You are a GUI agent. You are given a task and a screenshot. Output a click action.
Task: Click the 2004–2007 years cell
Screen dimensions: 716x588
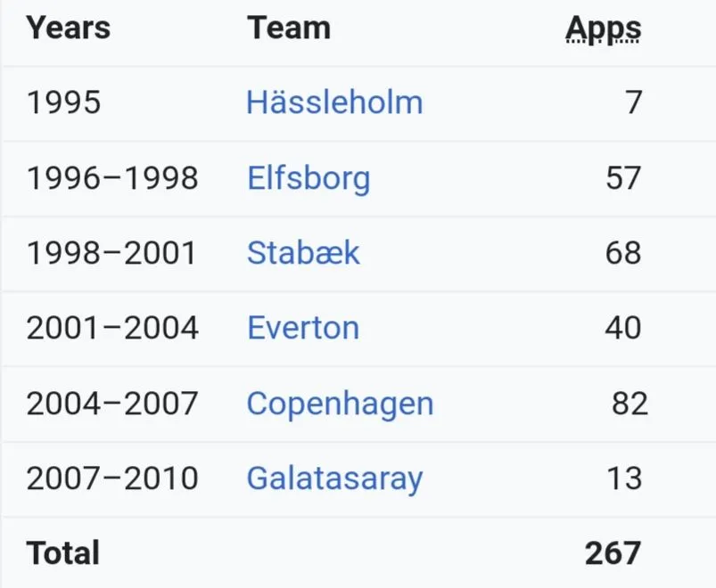112,404
